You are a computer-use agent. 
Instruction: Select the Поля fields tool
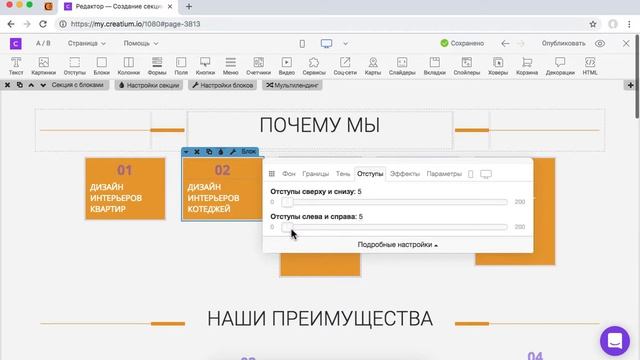pyautogui.click(x=181, y=66)
